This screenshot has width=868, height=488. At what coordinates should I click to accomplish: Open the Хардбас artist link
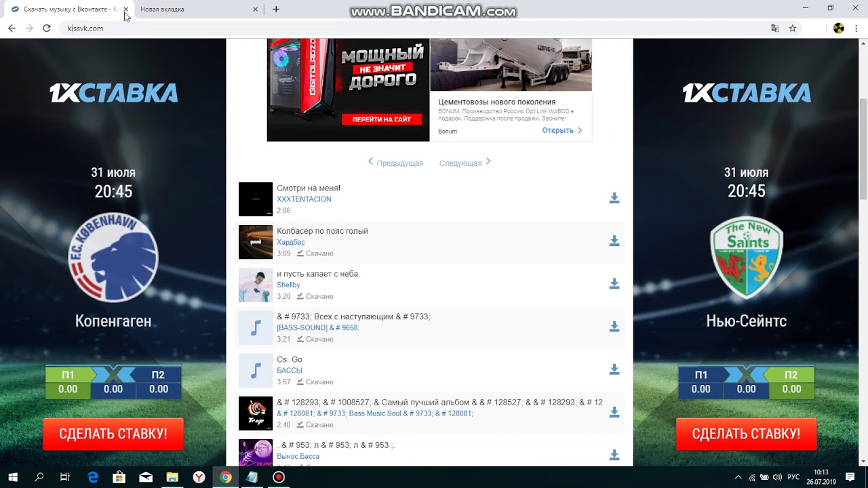291,242
